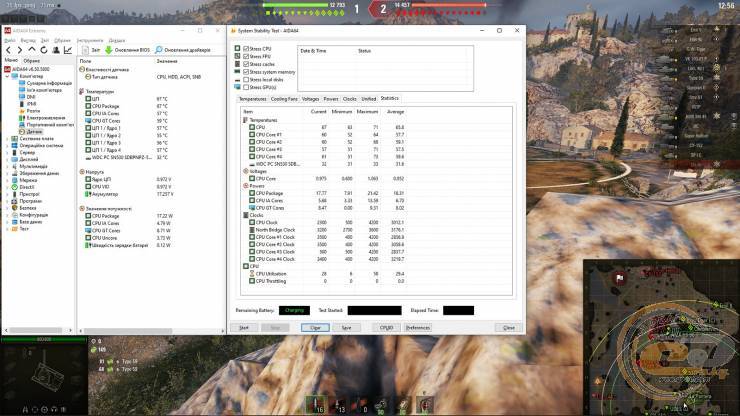
Task: Go back in AIDA64 navigation toolbar
Action: coord(8,50)
